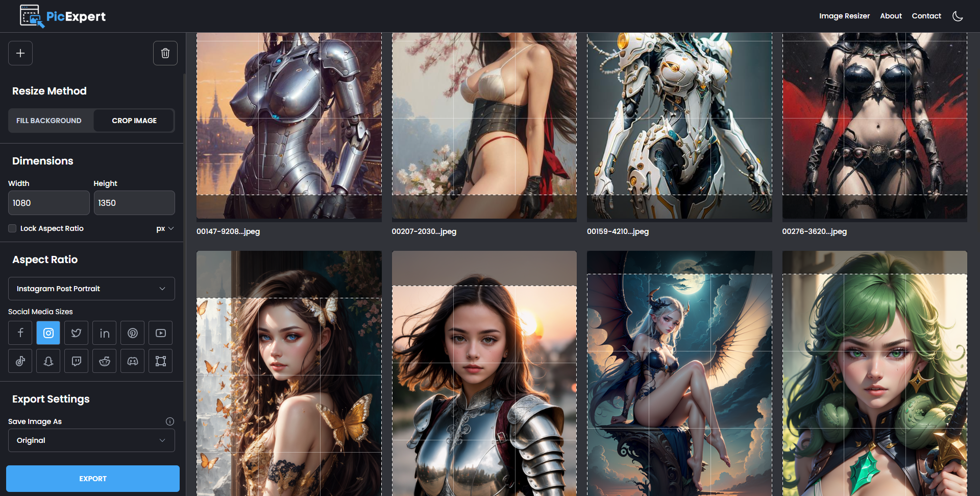
Task: Click the file name 00159-4210...jpeg
Action: coord(618,231)
